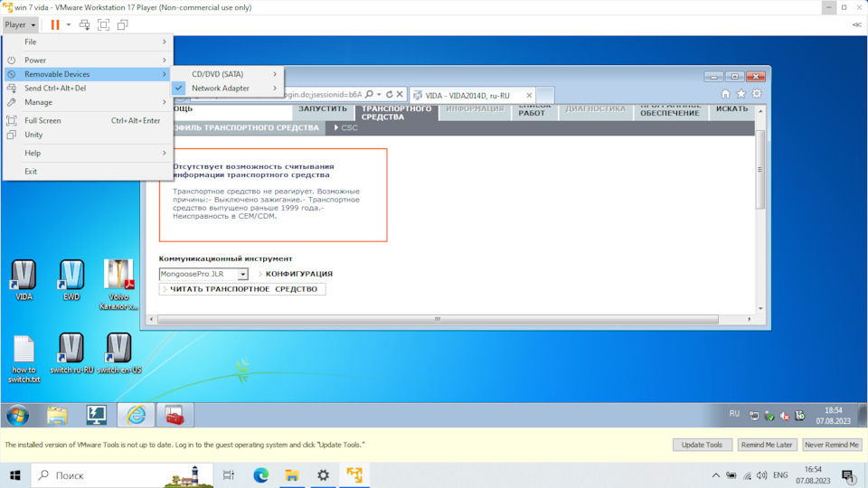Open the EWD desktop shortcut

pos(71,280)
